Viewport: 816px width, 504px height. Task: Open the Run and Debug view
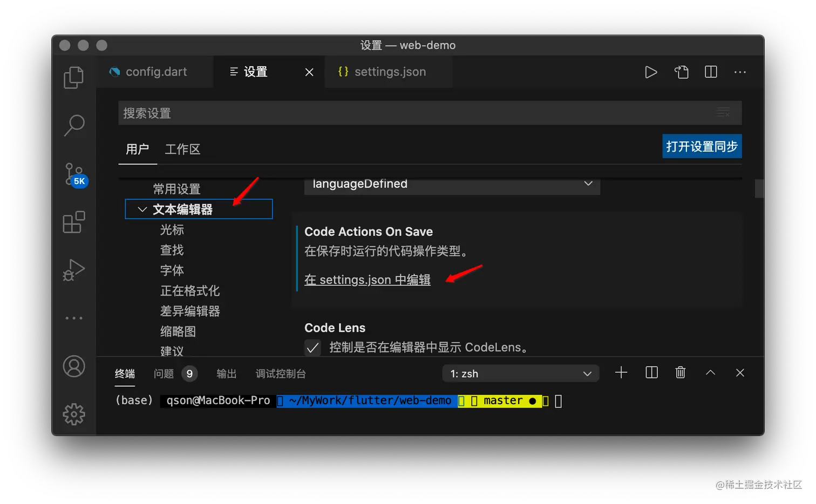tap(74, 270)
